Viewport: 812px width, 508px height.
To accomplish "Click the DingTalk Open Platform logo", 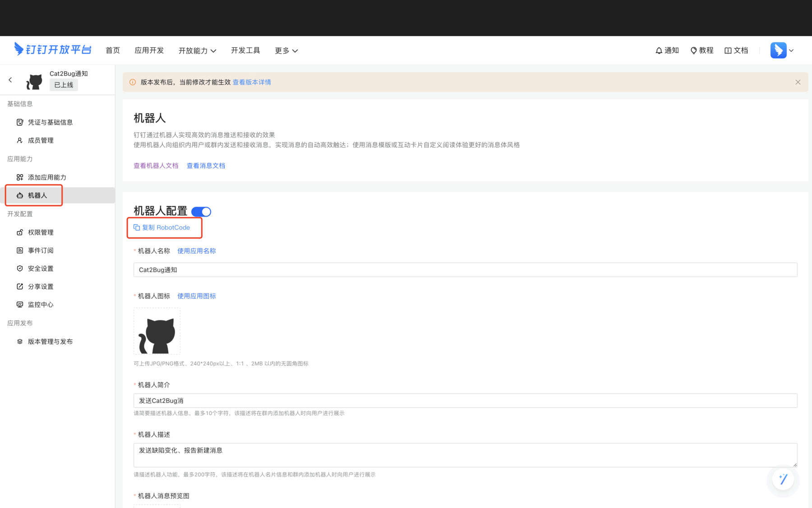I will pyautogui.click(x=52, y=50).
